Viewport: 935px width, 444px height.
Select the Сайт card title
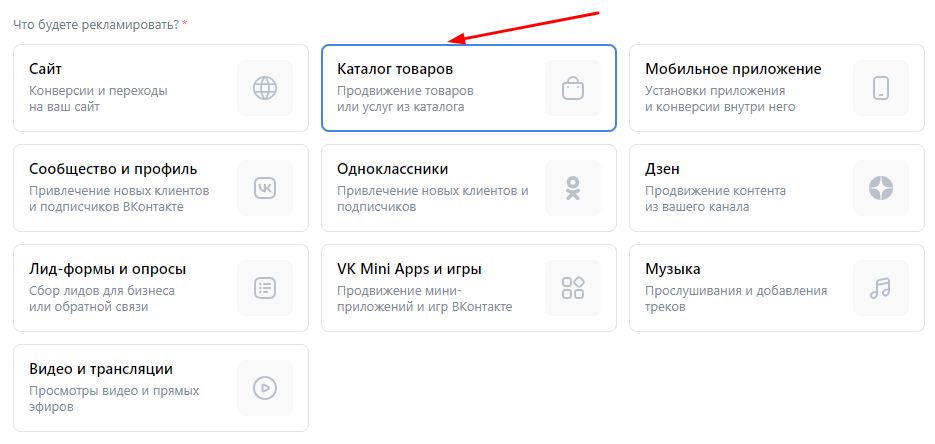tap(45, 69)
